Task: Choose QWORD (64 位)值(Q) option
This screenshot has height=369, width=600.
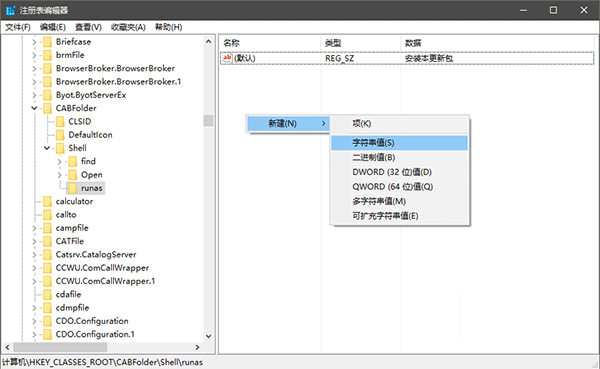Action: [399, 187]
